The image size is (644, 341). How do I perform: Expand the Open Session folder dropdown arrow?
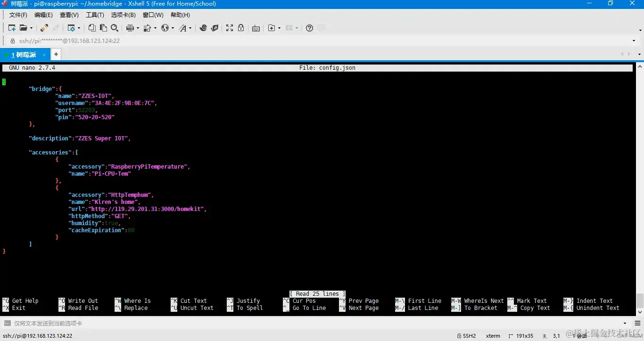(x=31, y=28)
